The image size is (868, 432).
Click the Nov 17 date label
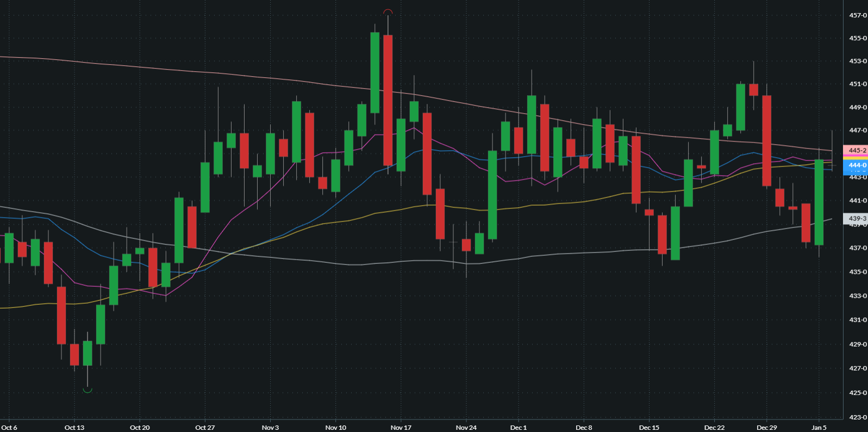(x=401, y=428)
